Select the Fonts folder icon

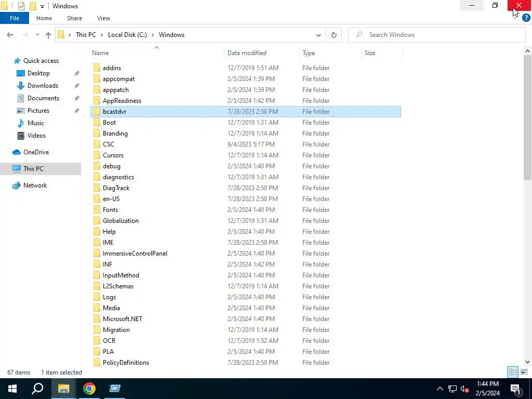tap(97, 210)
